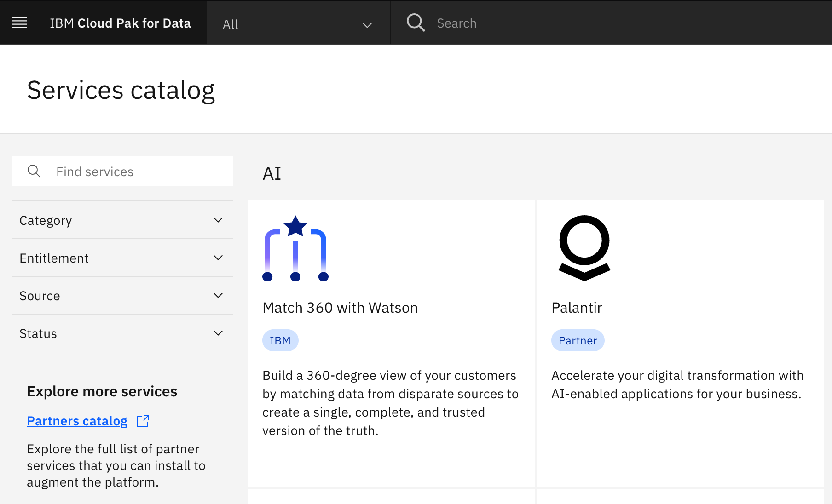Click the Match 360 description text
Screen dimensions: 832x504
pyautogui.click(x=391, y=403)
